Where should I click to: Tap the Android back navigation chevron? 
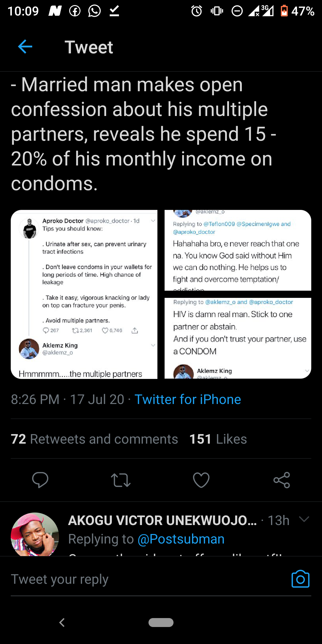(62, 623)
